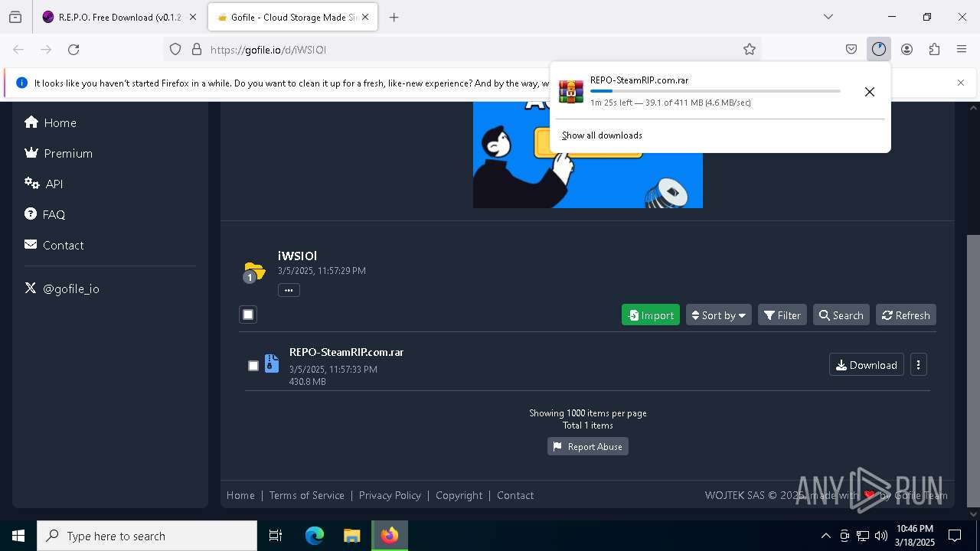Open footer Contact link

[515, 495]
